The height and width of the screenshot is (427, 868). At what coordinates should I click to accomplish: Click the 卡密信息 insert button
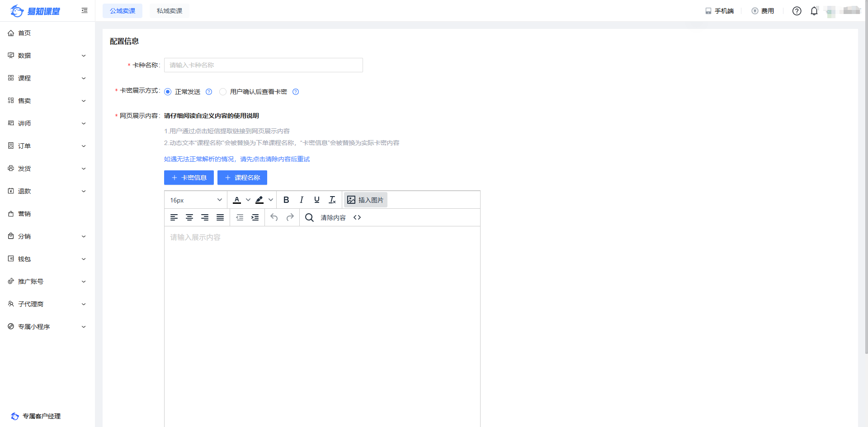coord(189,178)
